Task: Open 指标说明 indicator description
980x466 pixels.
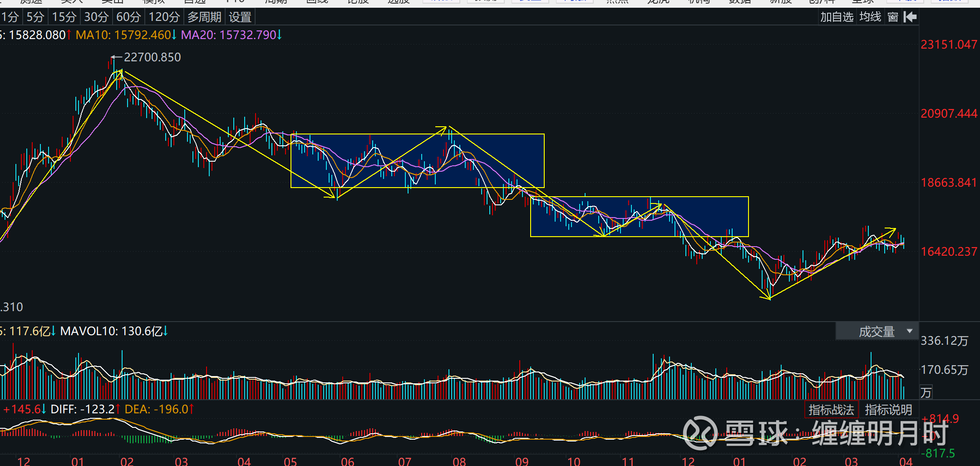Action: 888,410
